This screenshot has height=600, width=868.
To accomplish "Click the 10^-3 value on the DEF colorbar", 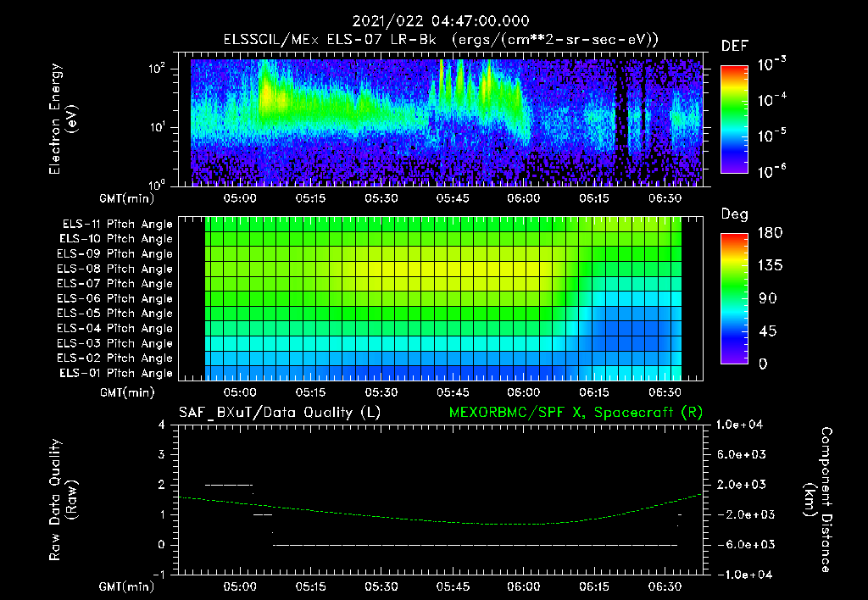I will (772, 64).
